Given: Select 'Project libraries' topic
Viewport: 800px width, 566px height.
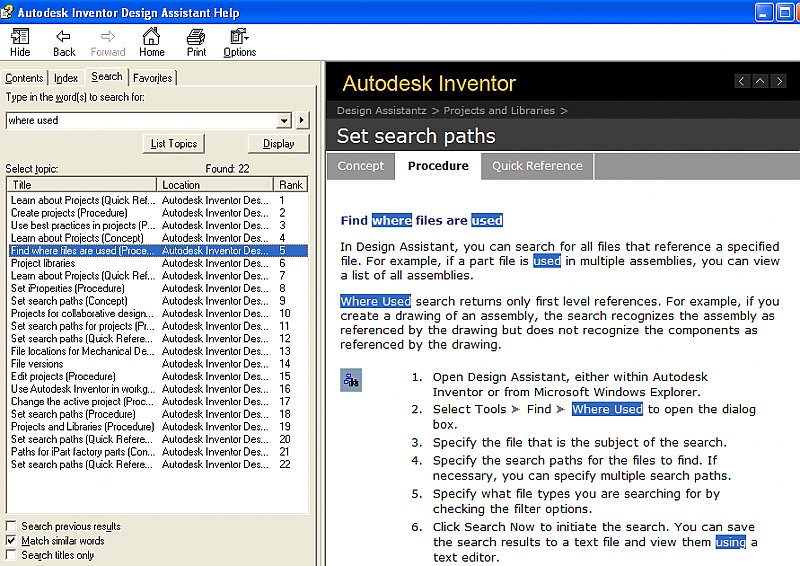Looking at the screenshot, I should (158, 263).
